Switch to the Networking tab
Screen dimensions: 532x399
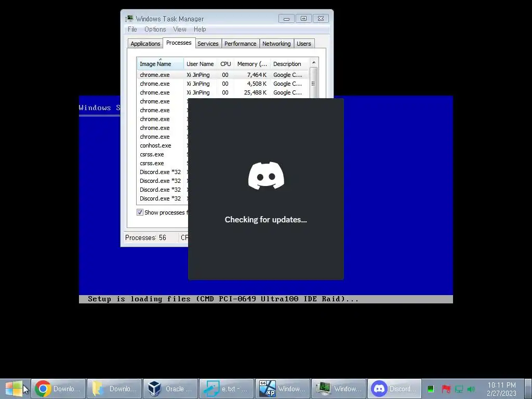276,44
